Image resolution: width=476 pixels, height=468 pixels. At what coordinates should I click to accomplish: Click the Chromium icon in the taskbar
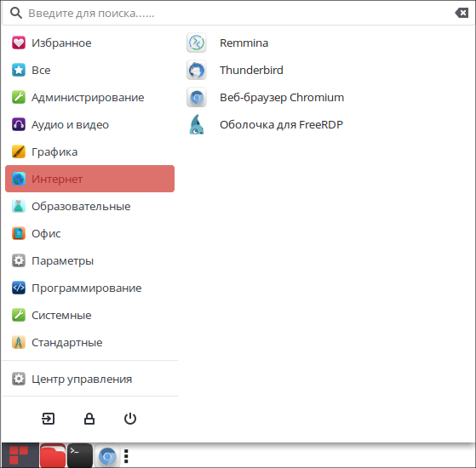(x=106, y=456)
